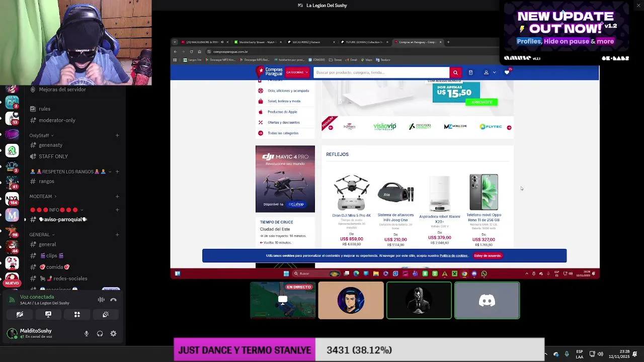
Task: Open the browser tab list chevron
Action: tap(175, 42)
